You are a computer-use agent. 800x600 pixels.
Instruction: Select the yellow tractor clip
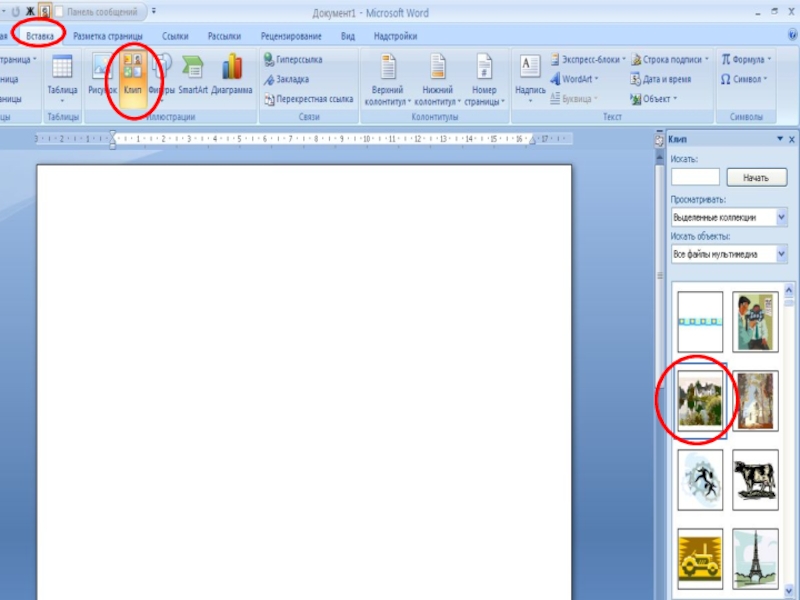(x=700, y=559)
